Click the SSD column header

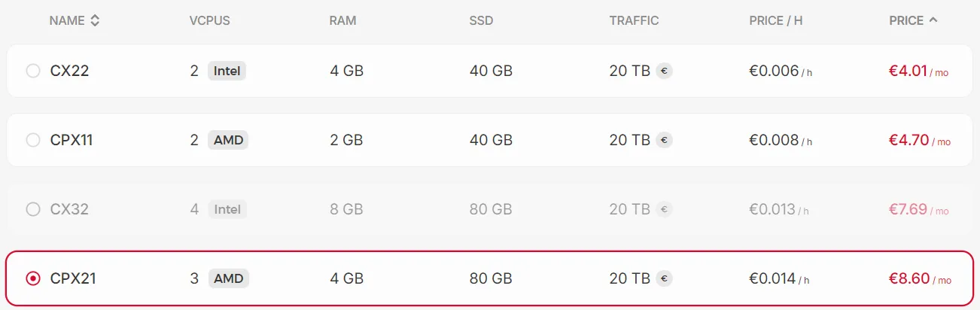click(x=481, y=21)
